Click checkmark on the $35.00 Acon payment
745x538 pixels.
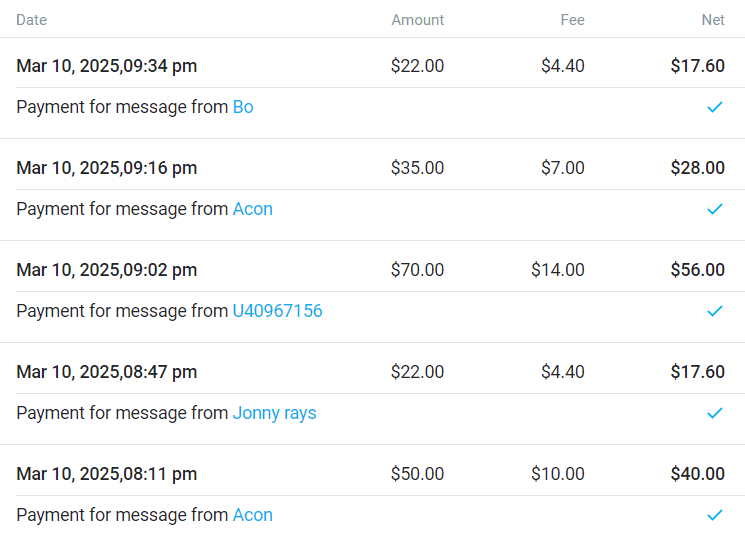click(x=714, y=209)
